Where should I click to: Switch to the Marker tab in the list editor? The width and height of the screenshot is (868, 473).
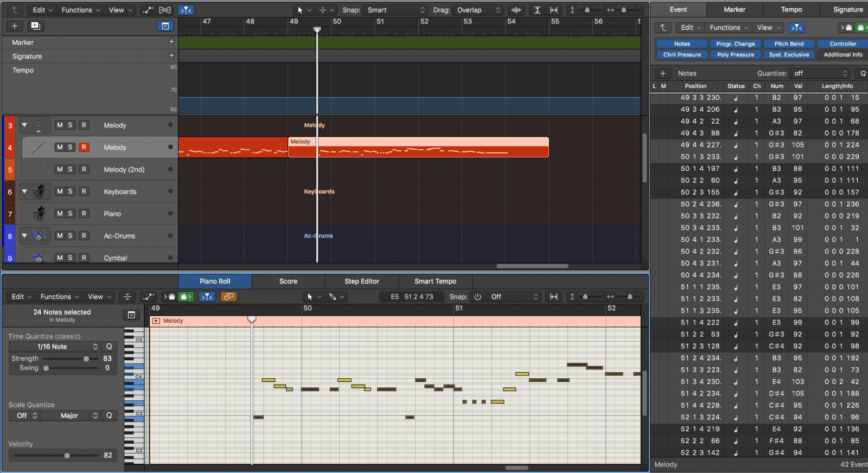(x=735, y=9)
